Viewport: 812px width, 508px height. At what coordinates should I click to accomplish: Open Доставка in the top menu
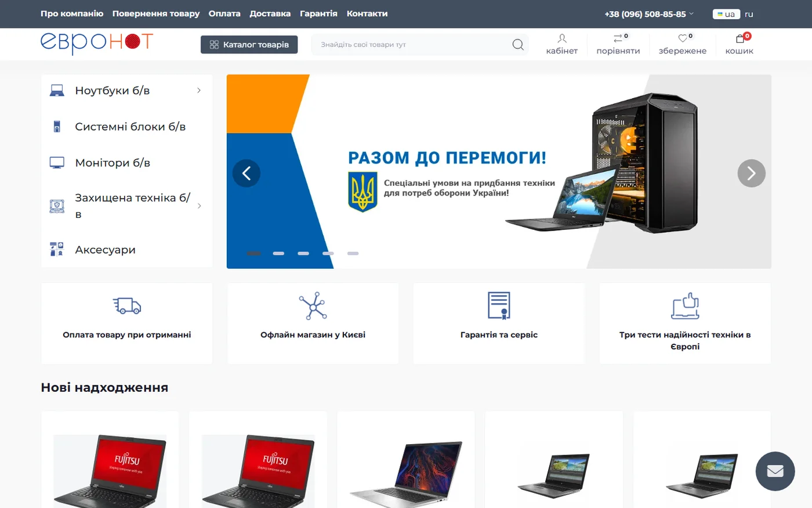pos(270,13)
